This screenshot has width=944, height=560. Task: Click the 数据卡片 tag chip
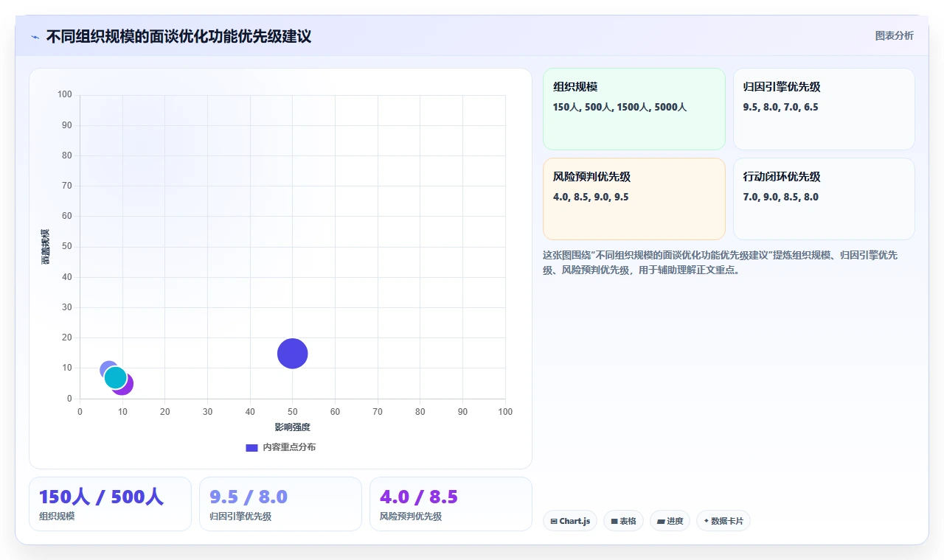pyautogui.click(x=723, y=521)
